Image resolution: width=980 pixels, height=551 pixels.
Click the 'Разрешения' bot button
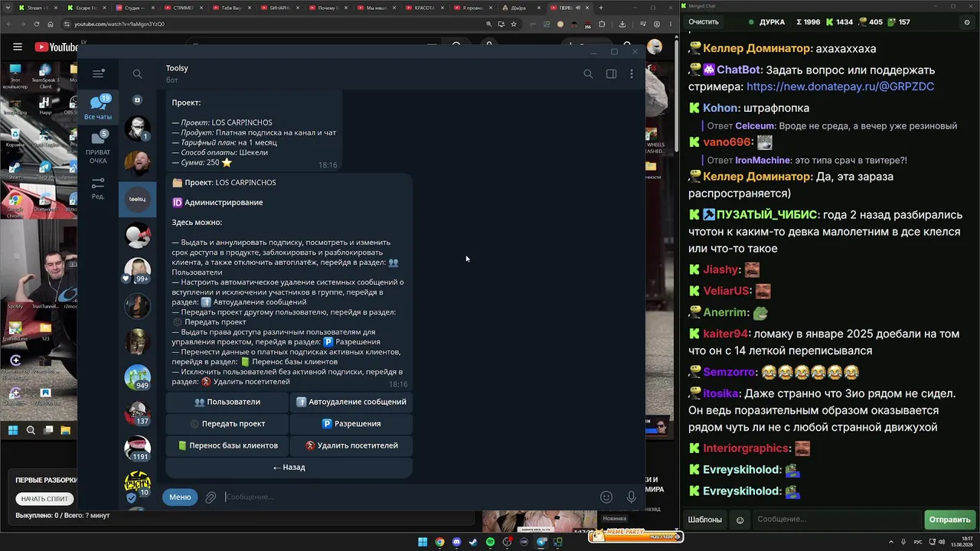[x=351, y=423]
